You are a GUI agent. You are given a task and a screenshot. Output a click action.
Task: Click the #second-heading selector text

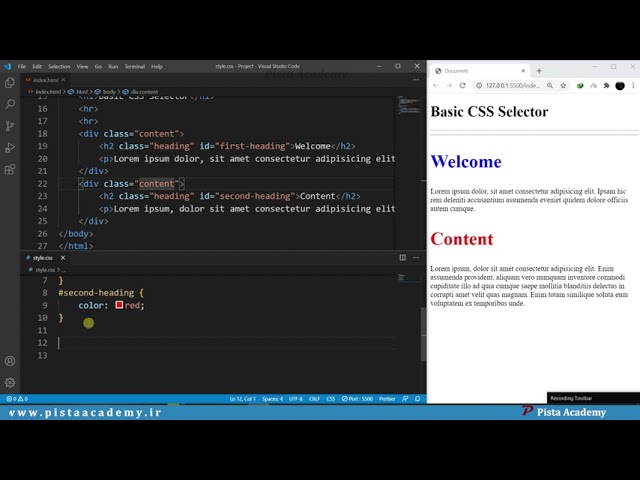tap(96, 293)
